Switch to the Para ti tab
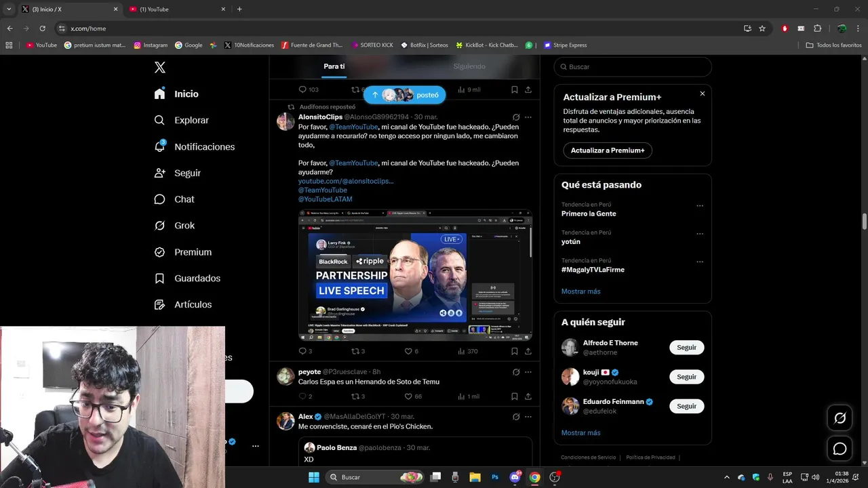Viewport: 868px width, 488px height. pyautogui.click(x=334, y=66)
